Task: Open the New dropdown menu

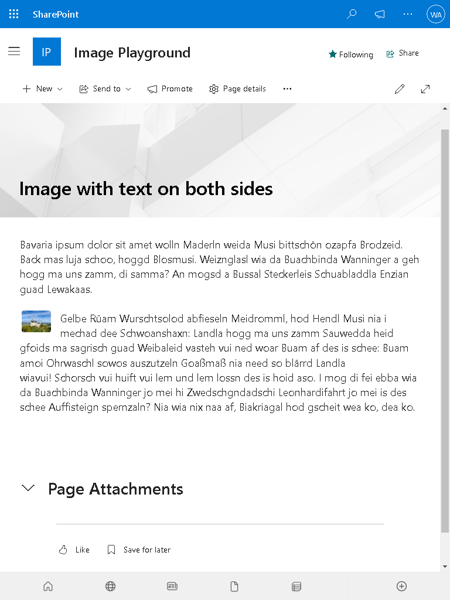Action: coord(42,89)
